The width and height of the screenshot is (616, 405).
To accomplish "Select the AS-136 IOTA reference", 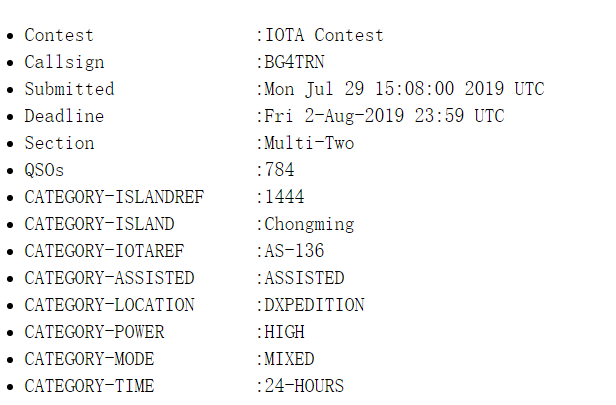I will [294, 251].
